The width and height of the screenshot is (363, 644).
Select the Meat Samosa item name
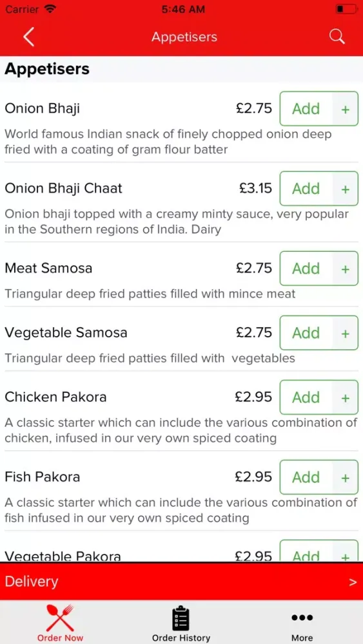tap(48, 268)
